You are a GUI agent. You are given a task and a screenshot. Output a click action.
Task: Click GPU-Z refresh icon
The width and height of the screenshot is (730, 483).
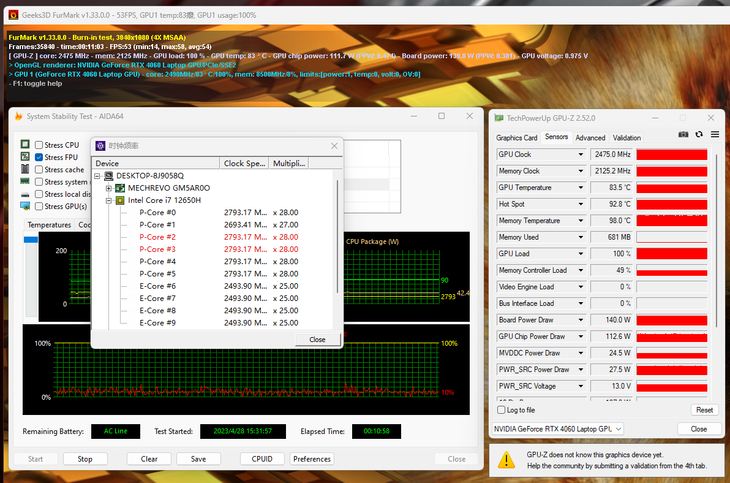(699, 134)
